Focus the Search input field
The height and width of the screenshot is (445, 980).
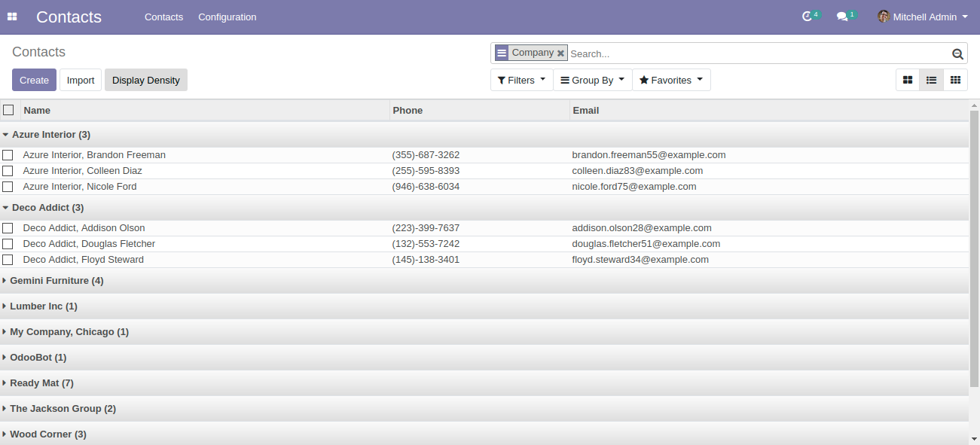757,53
